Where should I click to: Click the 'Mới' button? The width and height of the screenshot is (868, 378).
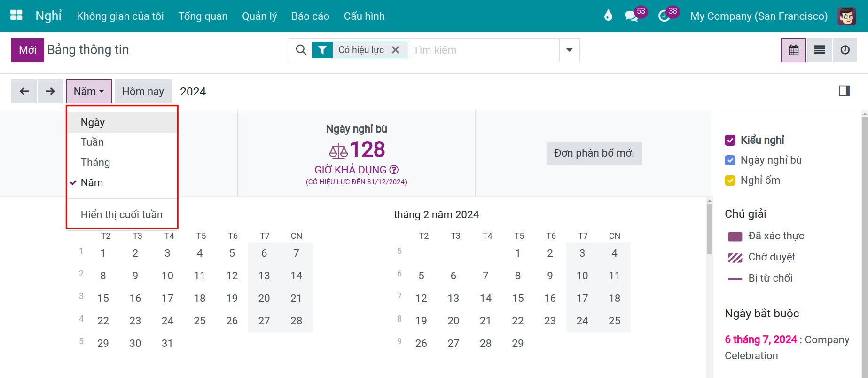pos(28,50)
